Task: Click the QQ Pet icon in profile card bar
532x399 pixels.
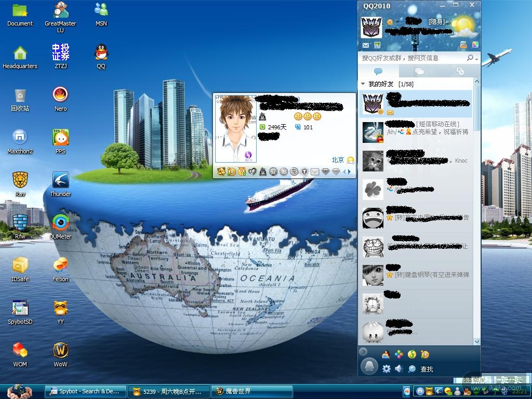Action: (221, 171)
